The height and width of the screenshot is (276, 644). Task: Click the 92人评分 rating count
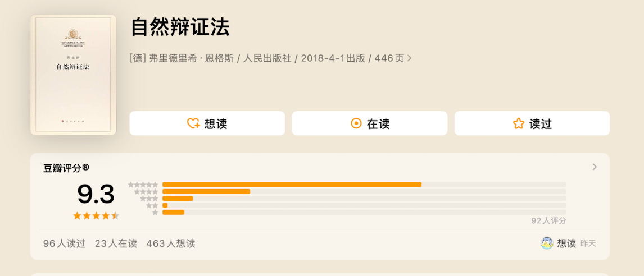coord(548,220)
